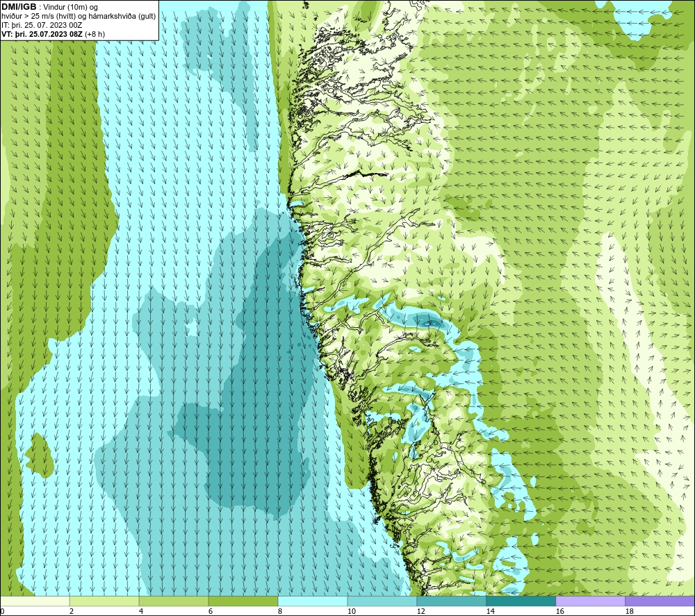Click the scale label '4'
The image size is (695, 616).
141,612
